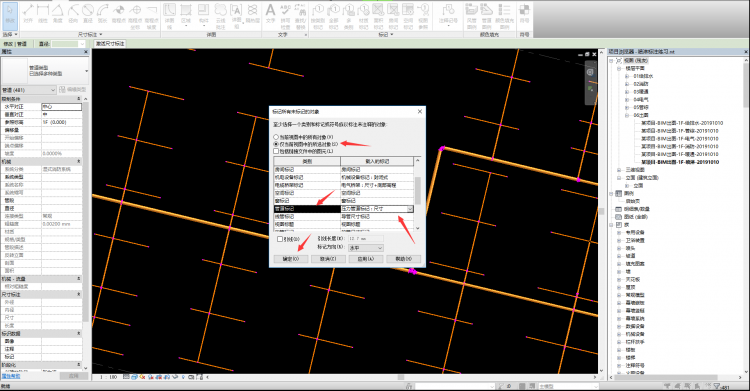Select the Angular dimension tool
The width and height of the screenshot is (750, 391).
click(58, 13)
